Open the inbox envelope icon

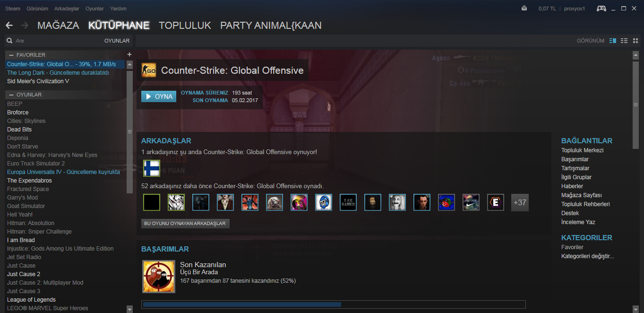[524, 9]
